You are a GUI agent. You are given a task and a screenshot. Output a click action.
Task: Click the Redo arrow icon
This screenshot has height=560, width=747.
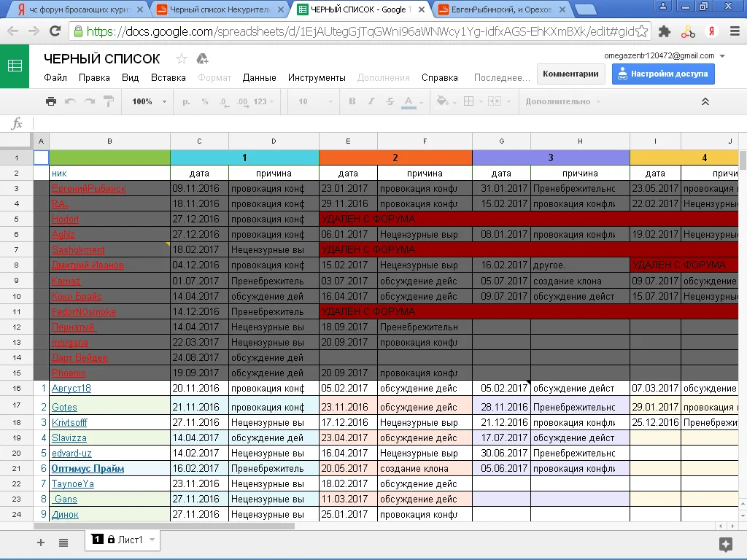89,101
